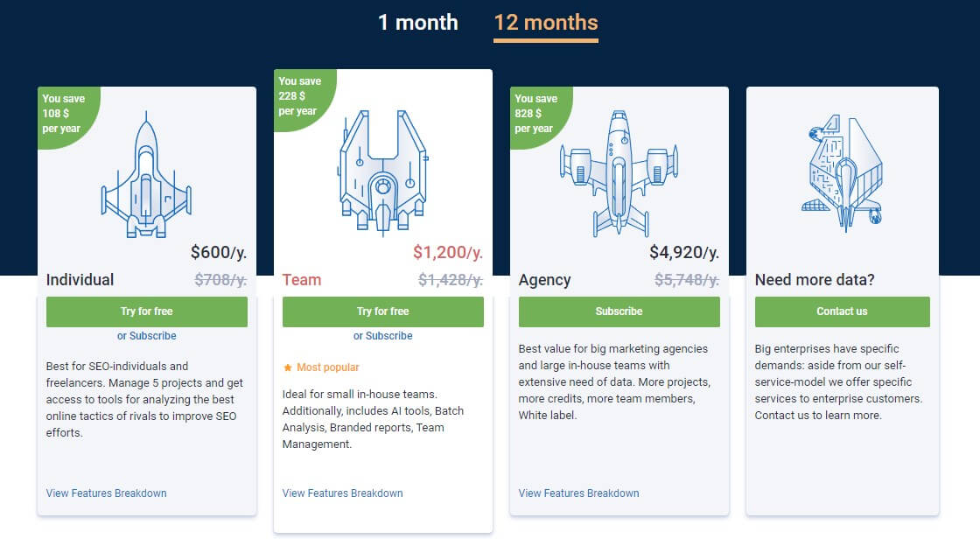Viewport: 980px width, 539px height.
Task: Open 'View Features Breakdown' for Team
Action: [x=342, y=493]
